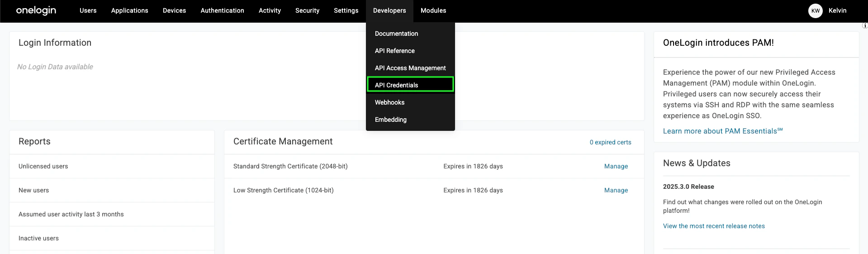Expand the Applications menu
This screenshot has width=868, height=254.
(x=130, y=10)
